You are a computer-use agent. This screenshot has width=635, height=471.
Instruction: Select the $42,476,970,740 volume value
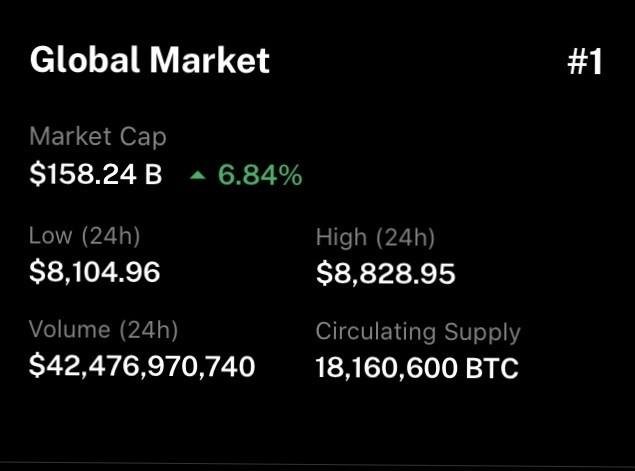tap(142, 366)
